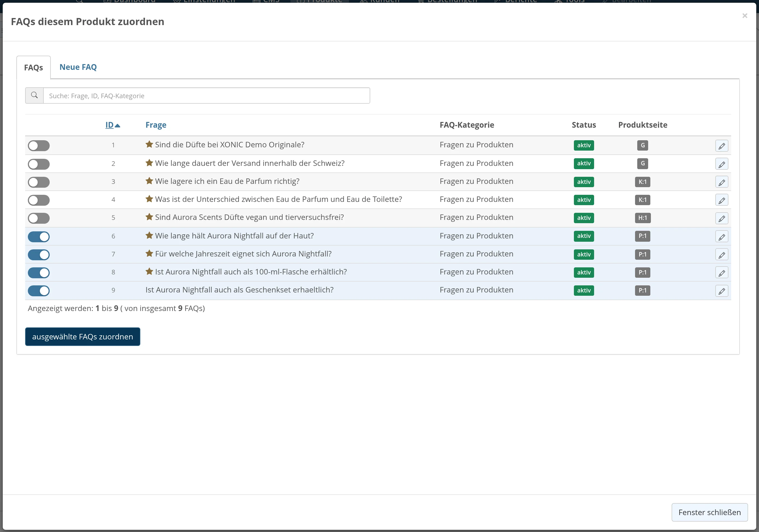Screen dimensions: 759x532
Task: Click Fenster schließen button
Action: tap(709, 512)
